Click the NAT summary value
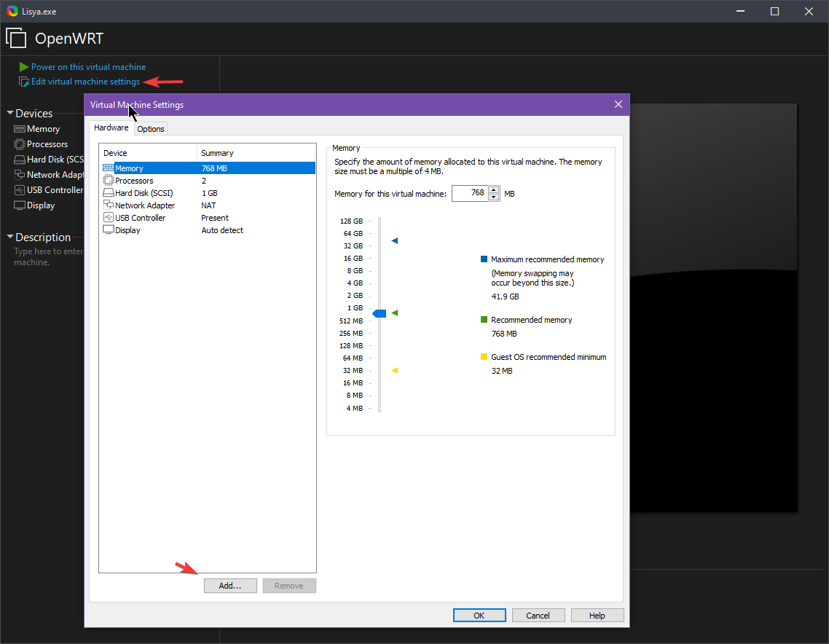The height and width of the screenshot is (644, 829). pyautogui.click(x=208, y=205)
